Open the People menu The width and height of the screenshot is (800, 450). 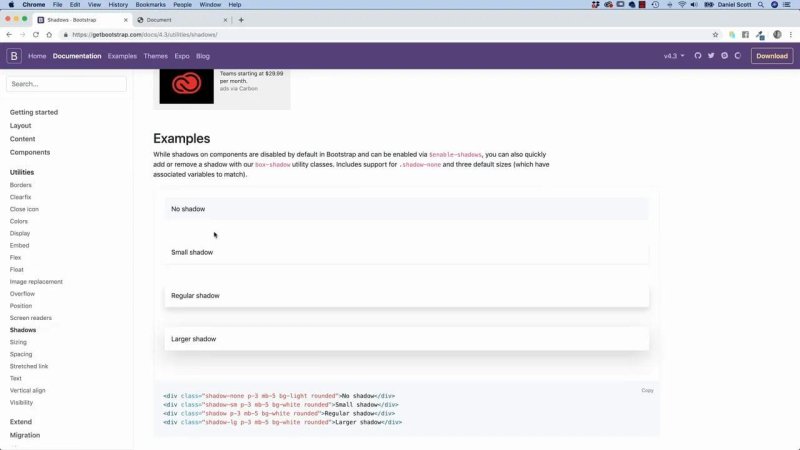[182, 5]
